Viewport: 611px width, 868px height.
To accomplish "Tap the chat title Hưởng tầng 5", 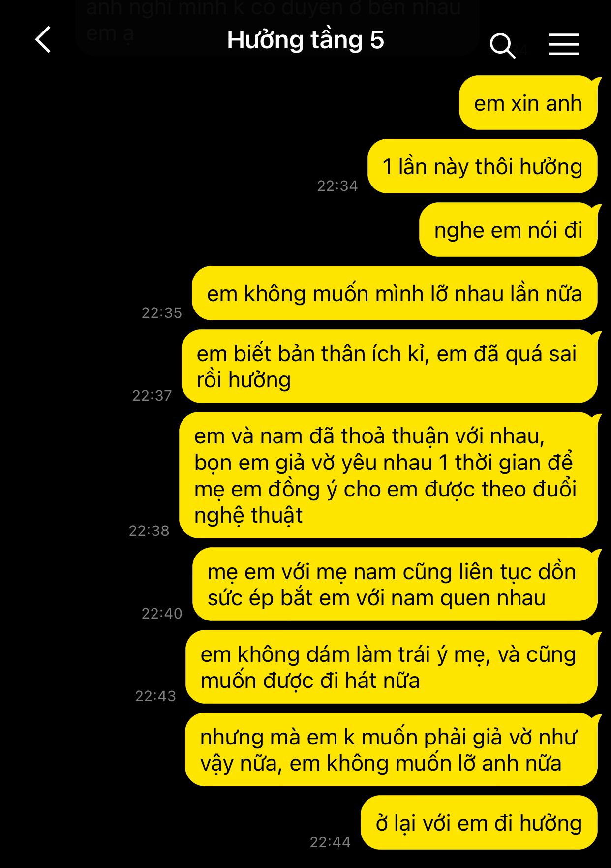I will pos(305,40).
